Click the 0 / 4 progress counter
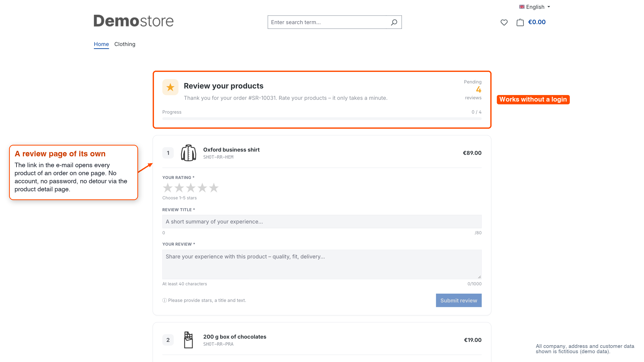This screenshot has height=362, width=644. click(x=476, y=112)
